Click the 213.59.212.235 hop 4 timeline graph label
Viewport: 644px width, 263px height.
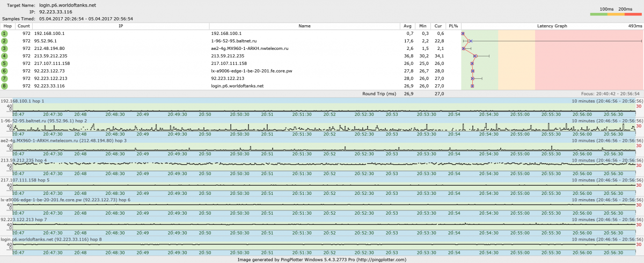click(x=24, y=160)
